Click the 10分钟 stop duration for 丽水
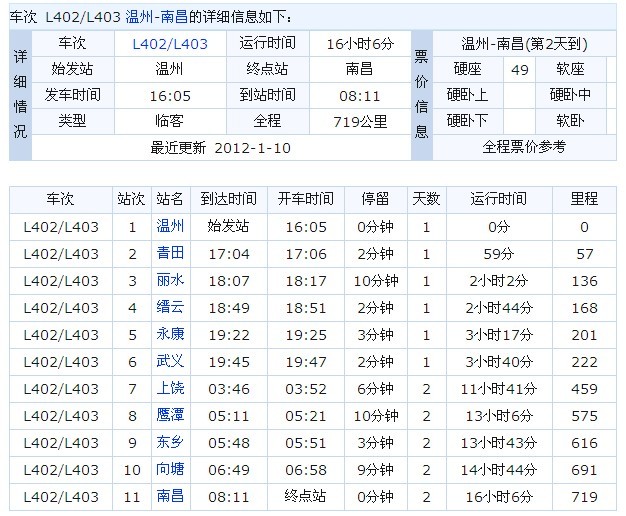Viewport: 626px width, 516px height. (x=376, y=281)
